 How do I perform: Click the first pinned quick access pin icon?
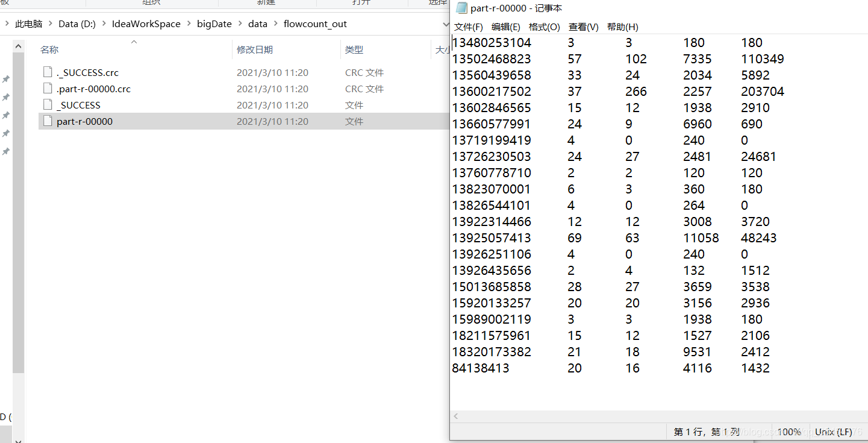click(6, 79)
